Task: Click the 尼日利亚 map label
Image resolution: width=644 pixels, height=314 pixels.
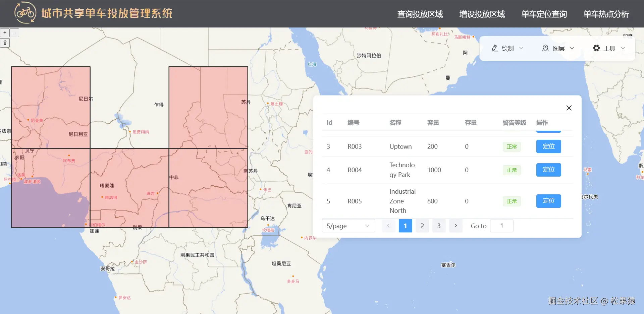Action: click(78, 134)
